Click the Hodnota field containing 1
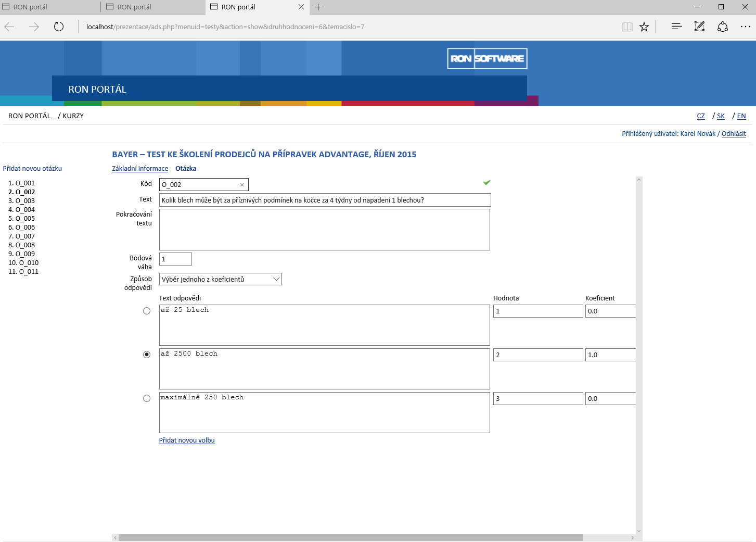Image resolution: width=756 pixels, height=542 pixels. [x=538, y=311]
